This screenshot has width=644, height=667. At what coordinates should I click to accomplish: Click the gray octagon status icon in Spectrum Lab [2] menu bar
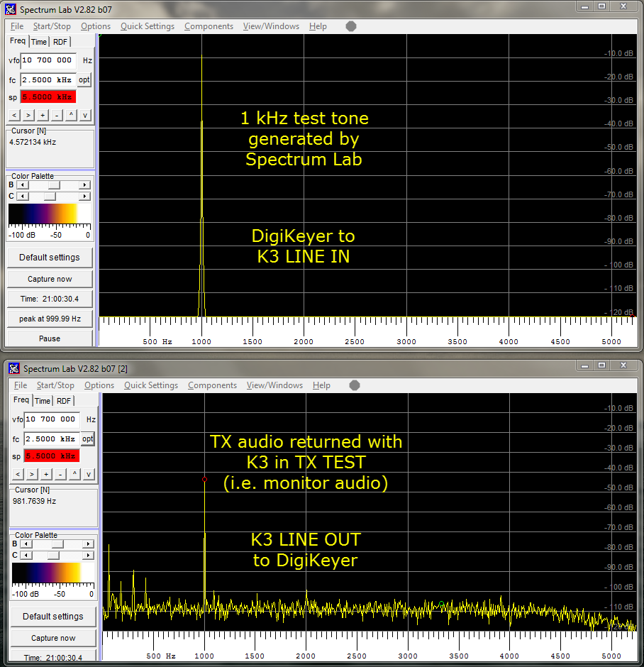pyautogui.click(x=355, y=385)
